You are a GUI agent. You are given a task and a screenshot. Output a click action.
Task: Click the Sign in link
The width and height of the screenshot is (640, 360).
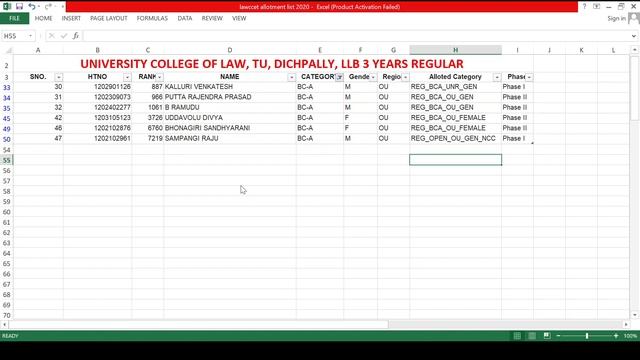coord(616,18)
